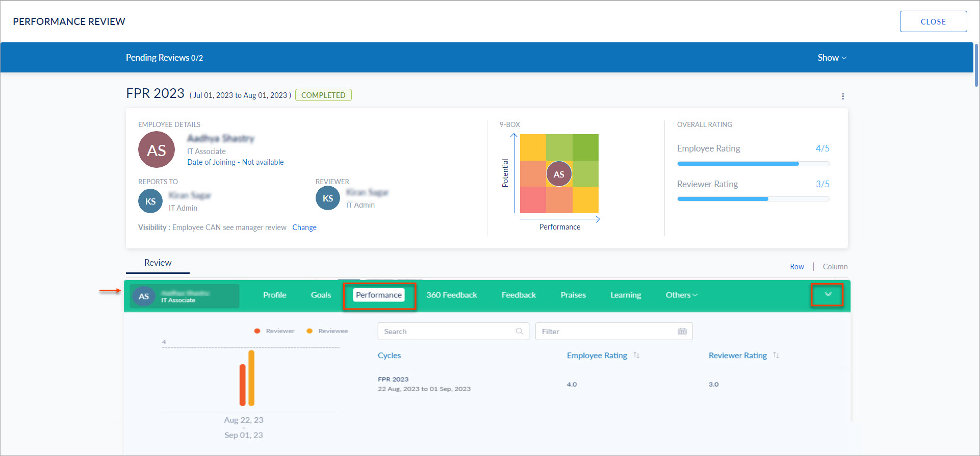This screenshot has width=980, height=456.
Task: Click the bottom-left red 9-box cell
Action: click(x=533, y=200)
